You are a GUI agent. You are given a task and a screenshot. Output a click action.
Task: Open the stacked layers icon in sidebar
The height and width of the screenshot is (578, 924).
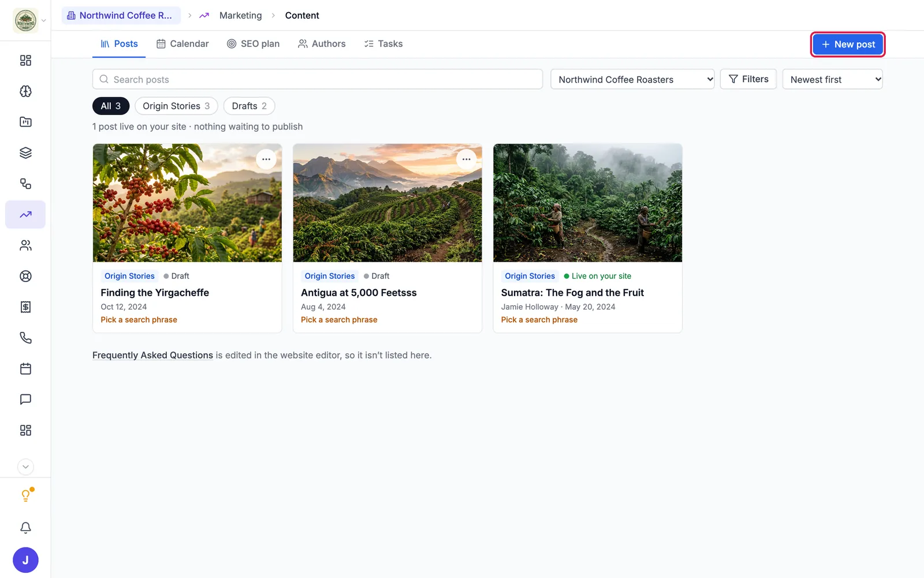pyautogui.click(x=25, y=153)
